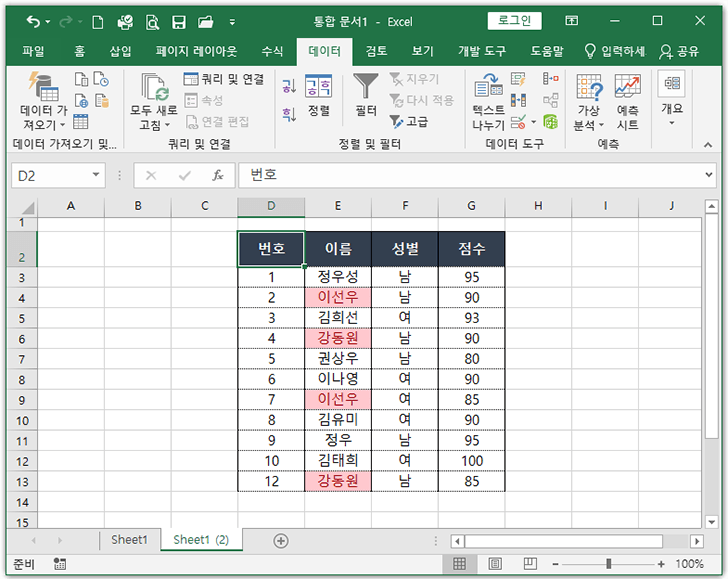Viewport: 728px width, 579px height.
Task: Switch to the 개발 도구 developer tab
Action: 482,51
